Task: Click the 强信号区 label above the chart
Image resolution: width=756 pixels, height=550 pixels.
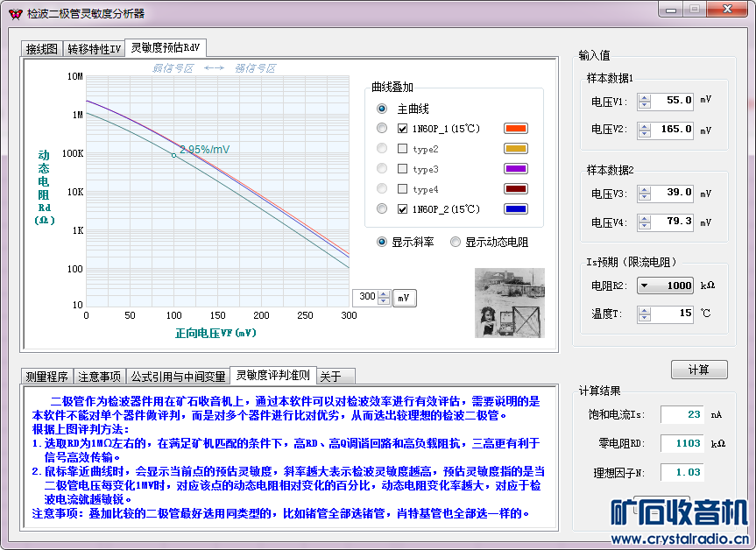Action: point(256,68)
